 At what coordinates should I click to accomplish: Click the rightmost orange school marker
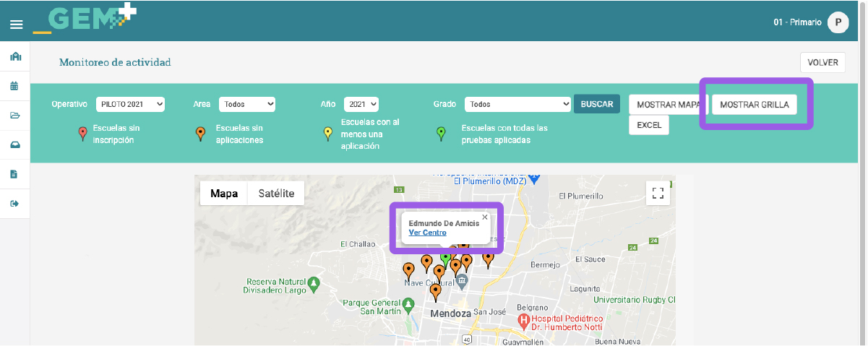coord(488,259)
